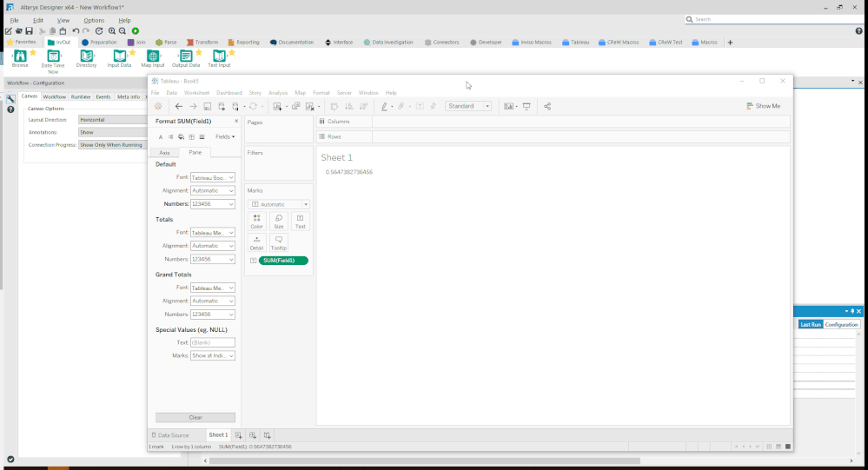Viewport: 868px width, 470px height.
Task: Click the Last Run button in Alteryx results
Action: [811, 325]
